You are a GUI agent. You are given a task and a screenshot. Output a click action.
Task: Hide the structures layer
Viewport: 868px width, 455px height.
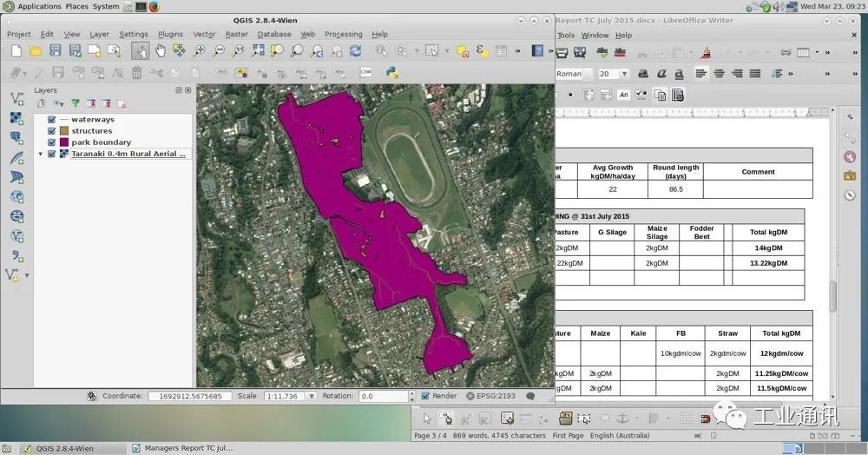point(52,131)
